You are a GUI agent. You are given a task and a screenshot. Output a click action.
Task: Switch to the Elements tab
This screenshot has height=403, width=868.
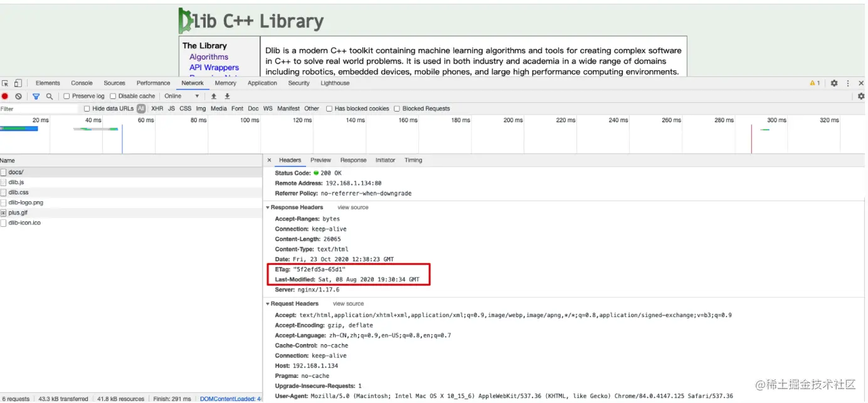(48, 83)
